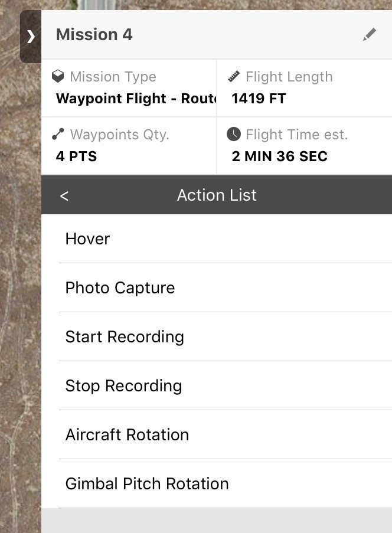The image size is (392, 533).
Task: Tap the 1419 FT flight length value
Action: 259,99
